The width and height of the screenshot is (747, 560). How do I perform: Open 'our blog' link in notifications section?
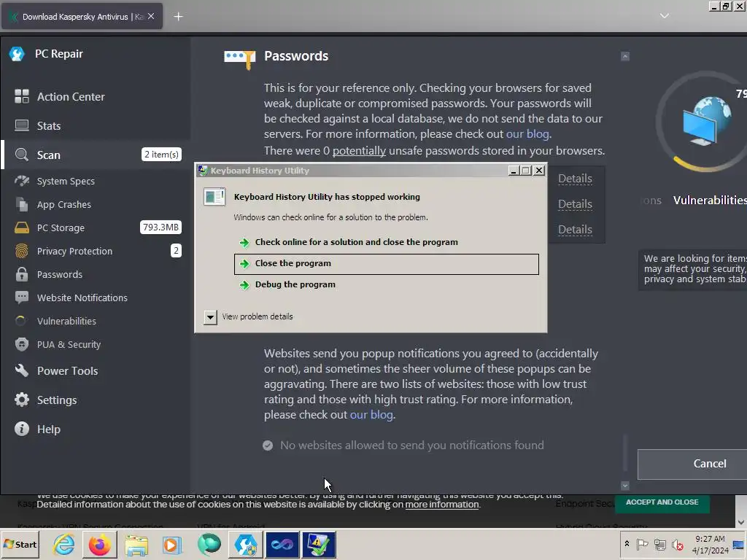371,415
